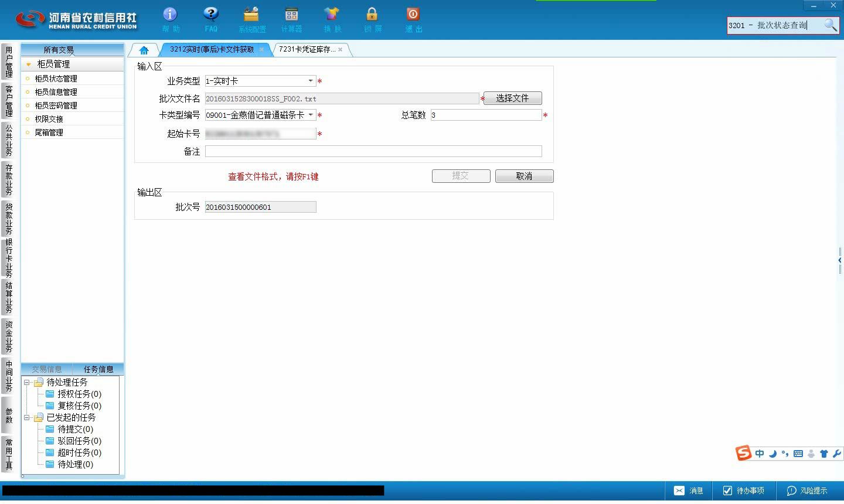Click the 复核任务(0) folder icon

tap(50, 406)
